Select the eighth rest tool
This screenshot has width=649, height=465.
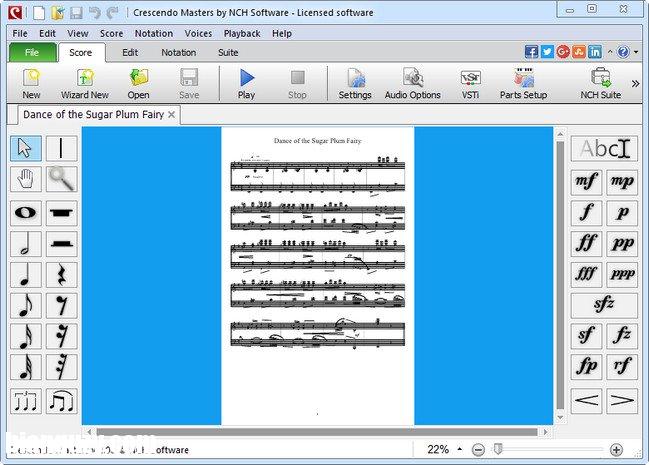[61, 305]
